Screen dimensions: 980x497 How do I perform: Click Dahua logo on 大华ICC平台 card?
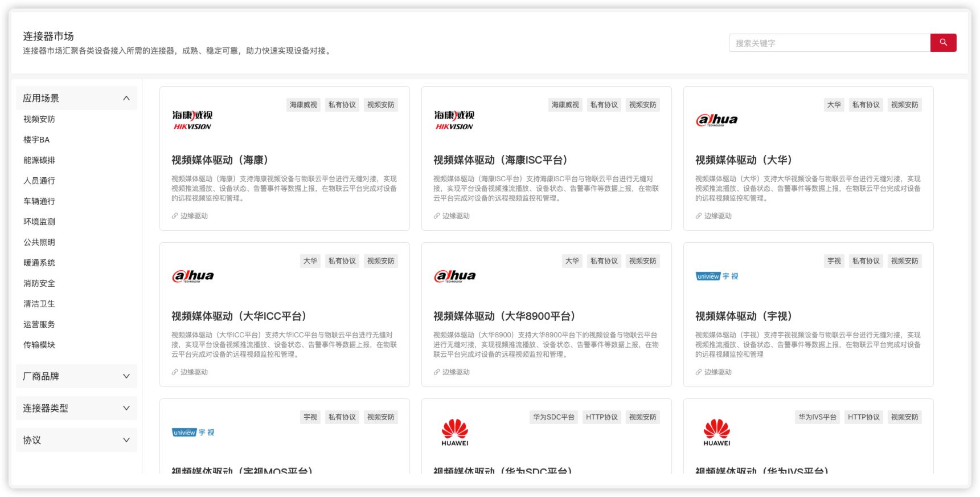(193, 276)
